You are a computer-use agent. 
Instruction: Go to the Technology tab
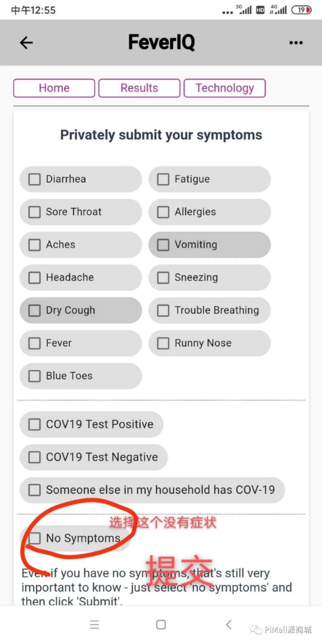click(225, 88)
